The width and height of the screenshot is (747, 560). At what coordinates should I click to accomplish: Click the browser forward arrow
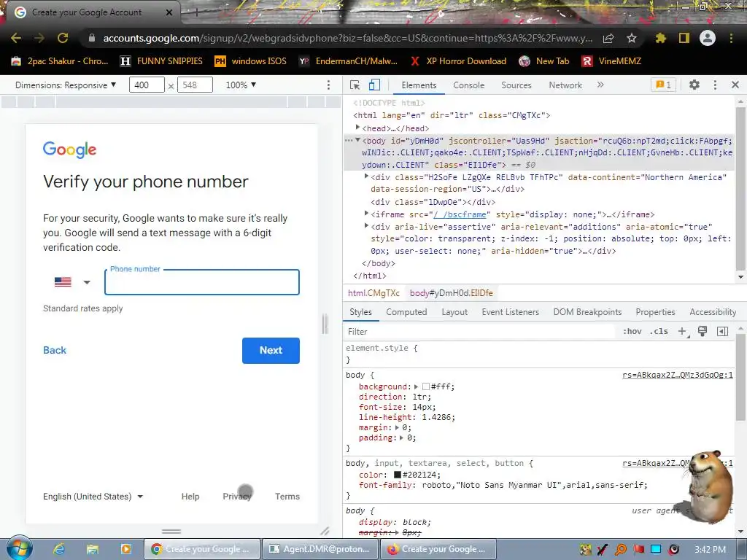tap(39, 38)
